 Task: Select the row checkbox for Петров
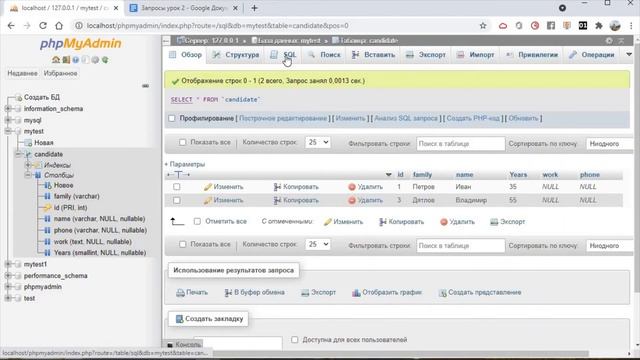coord(177,187)
